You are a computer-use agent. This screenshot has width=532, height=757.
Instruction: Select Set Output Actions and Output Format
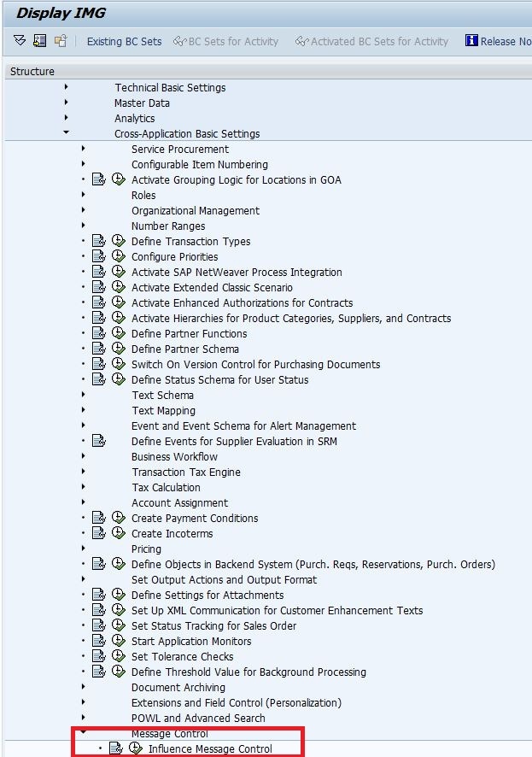click(x=225, y=579)
